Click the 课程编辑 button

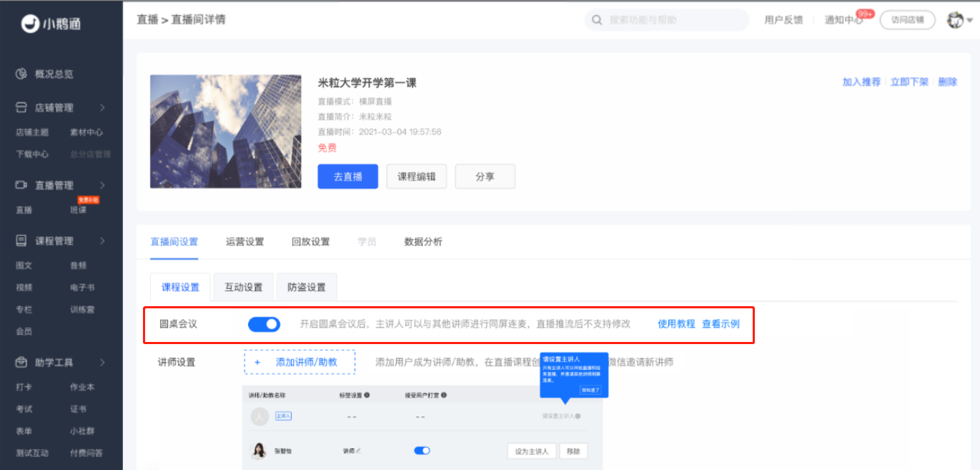coord(416,176)
